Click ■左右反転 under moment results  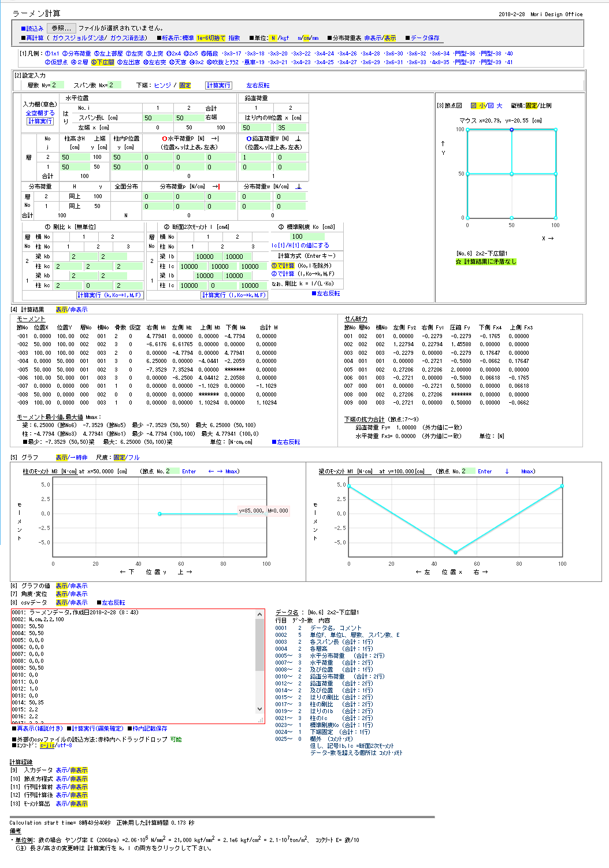pos(286,442)
